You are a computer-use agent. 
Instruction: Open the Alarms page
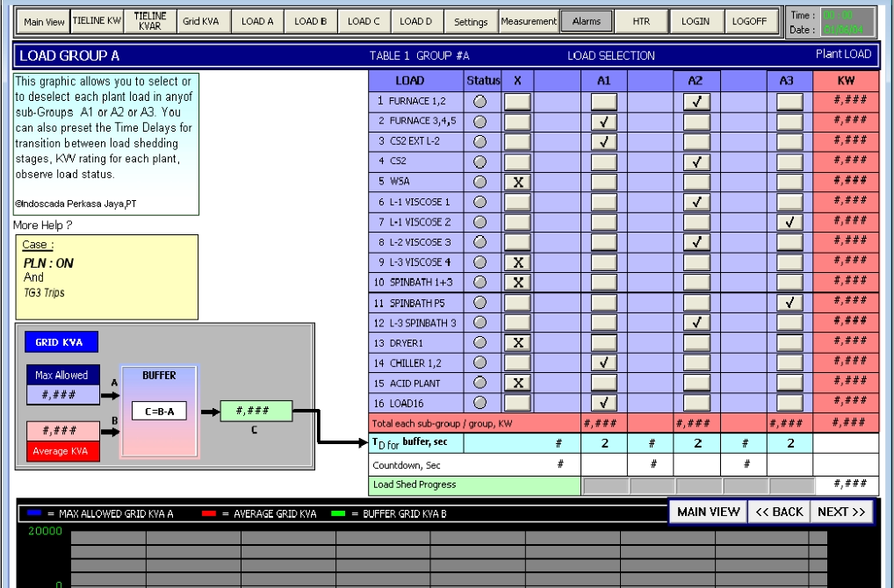click(587, 21)
